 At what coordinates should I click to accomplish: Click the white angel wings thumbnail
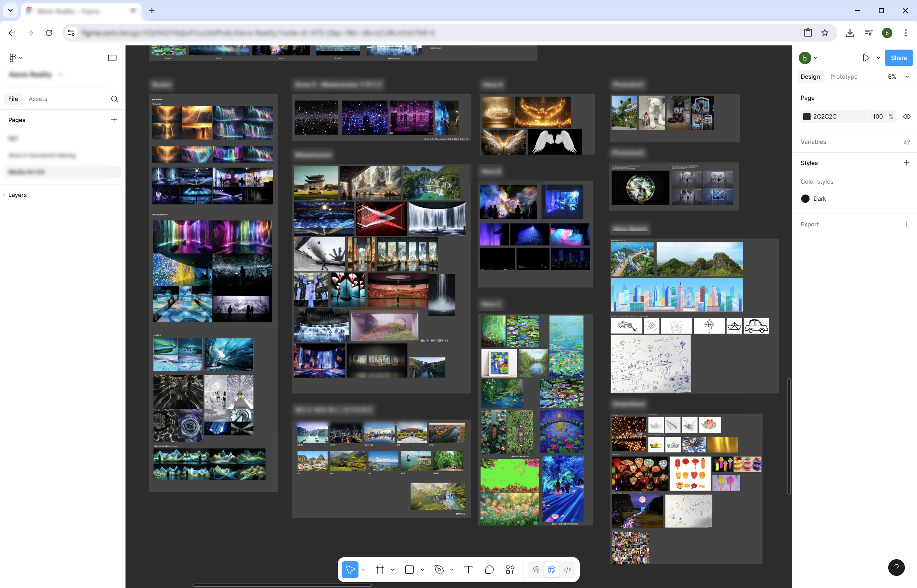[554, 142]
